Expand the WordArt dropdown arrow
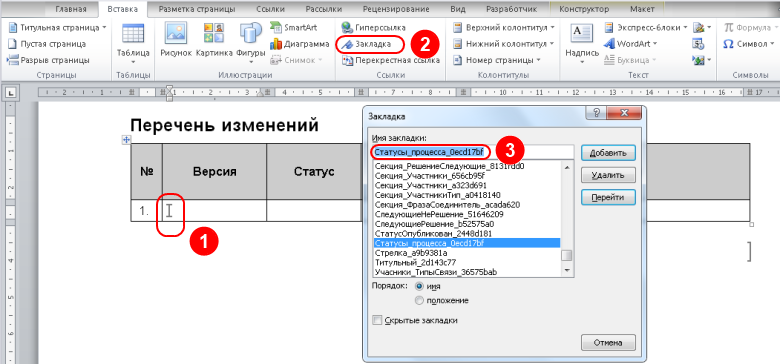 tap(654, 44)
